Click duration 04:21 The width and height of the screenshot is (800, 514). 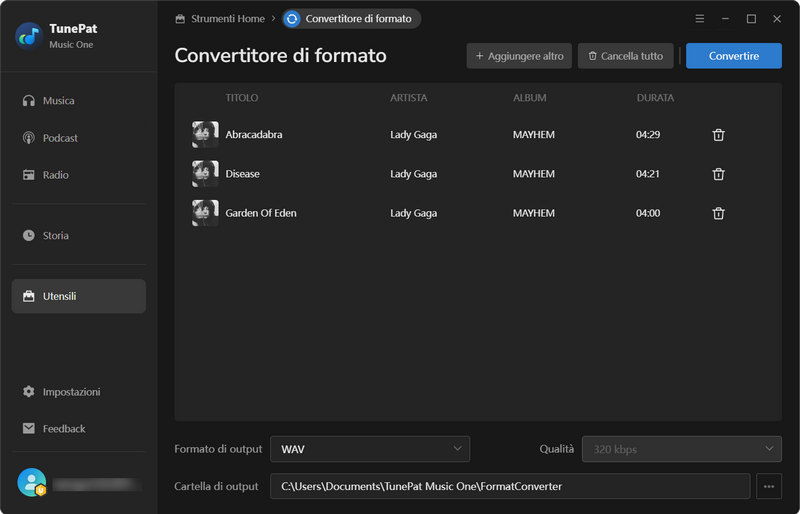(x=648, y=174)
